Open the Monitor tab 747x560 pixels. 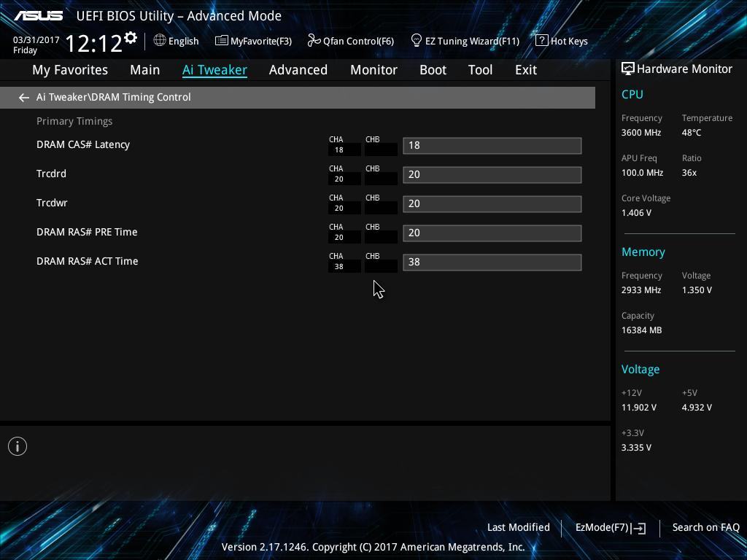click(374, 70)
